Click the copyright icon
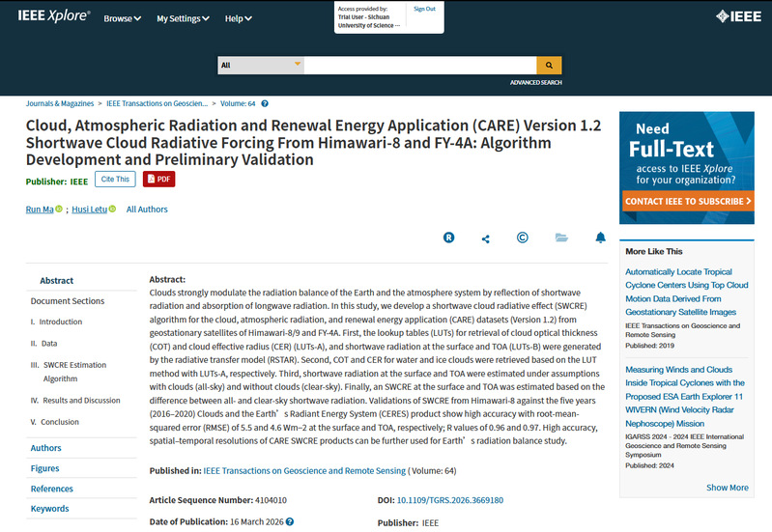 click(x=522, y=238)
